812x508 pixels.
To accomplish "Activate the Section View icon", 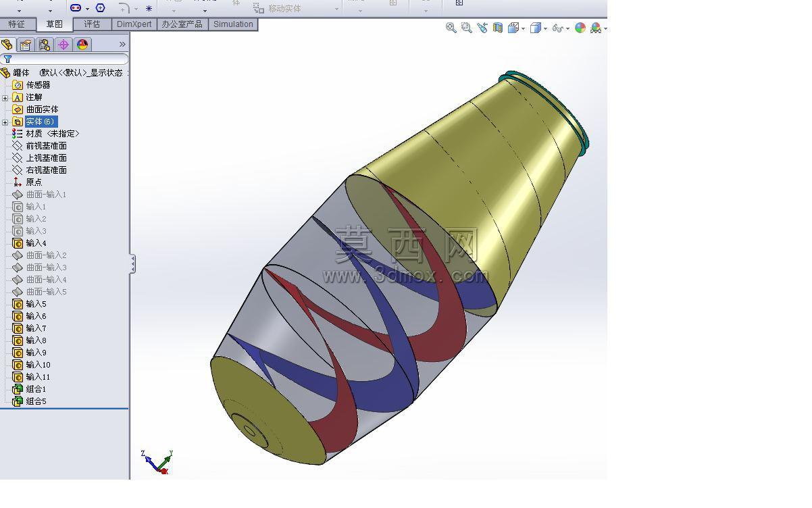I will [x=498, y=28].
